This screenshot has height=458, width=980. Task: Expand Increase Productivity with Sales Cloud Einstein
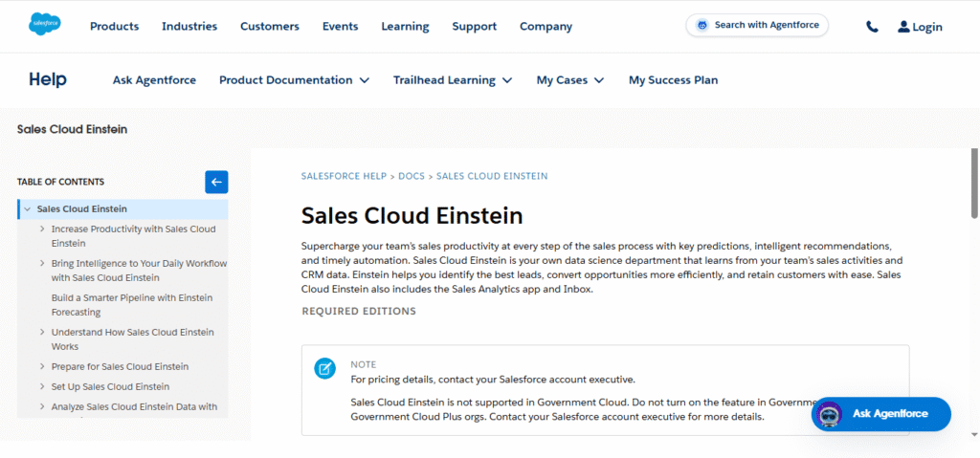tap(42, 229)
